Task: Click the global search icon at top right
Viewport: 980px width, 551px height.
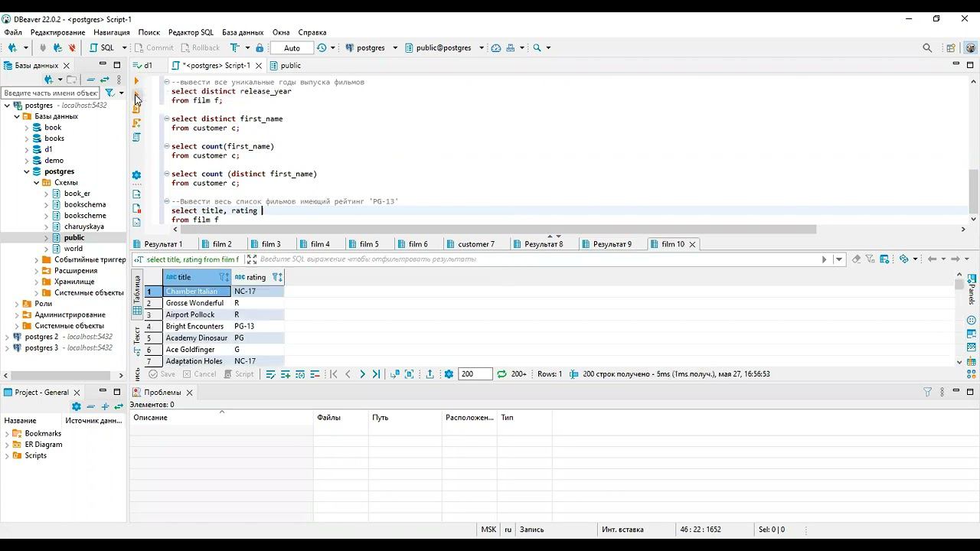Action: coord(927,47)
